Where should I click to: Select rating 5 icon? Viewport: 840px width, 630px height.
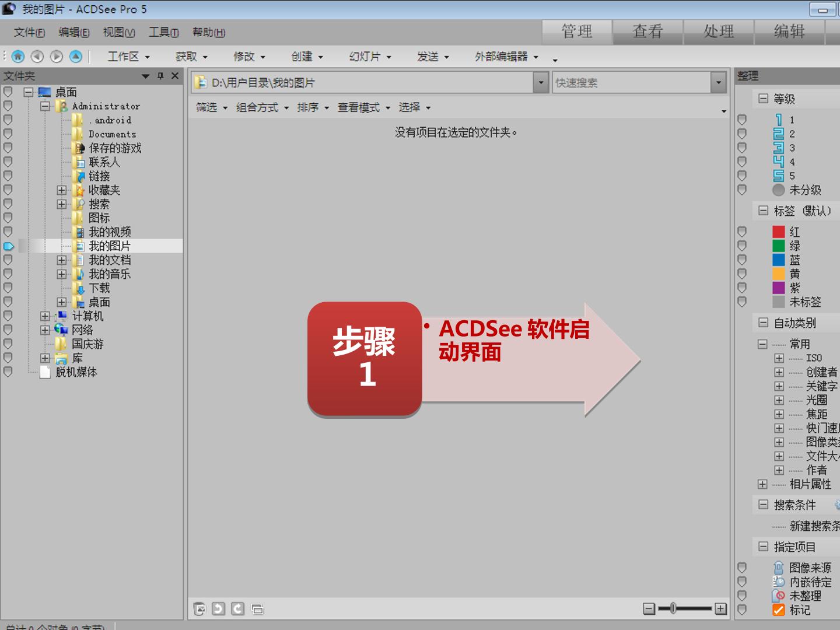pos(778,176)
